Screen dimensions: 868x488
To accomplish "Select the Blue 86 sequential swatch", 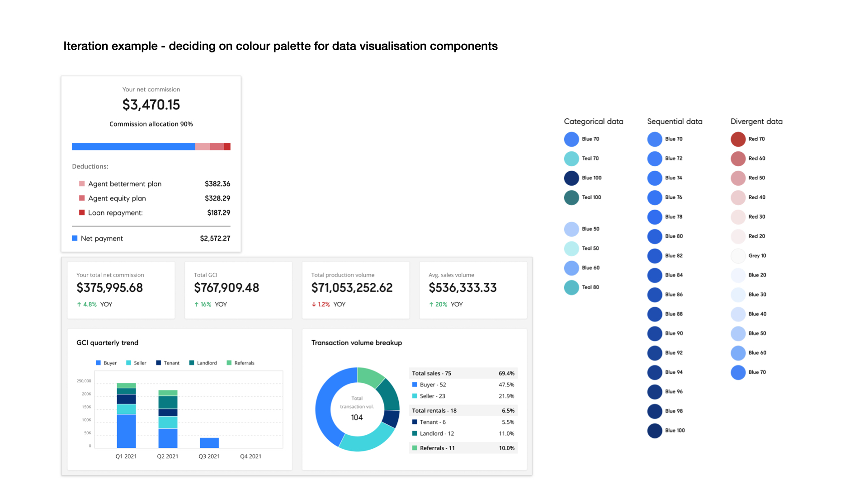I will pos(655,295).
